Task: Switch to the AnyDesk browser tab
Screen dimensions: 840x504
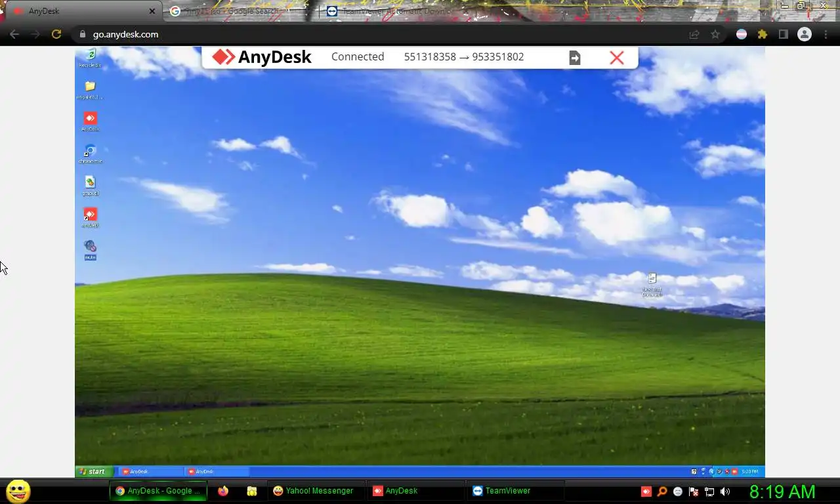Action: point(82,11)
